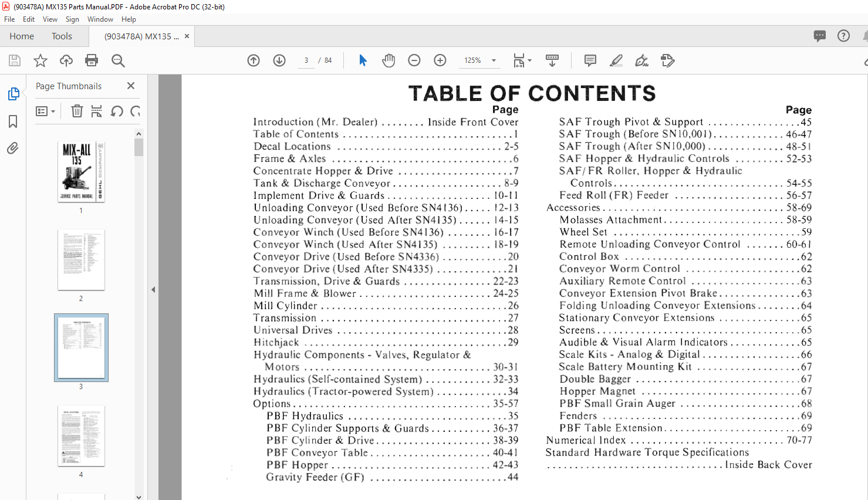
Task: Open the stamp tool in toolbar
Action: click(x=668, y=60)
